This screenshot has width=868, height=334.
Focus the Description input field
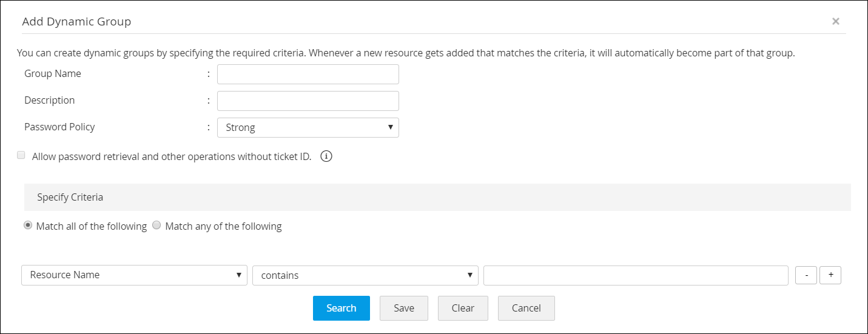(308, 101)
